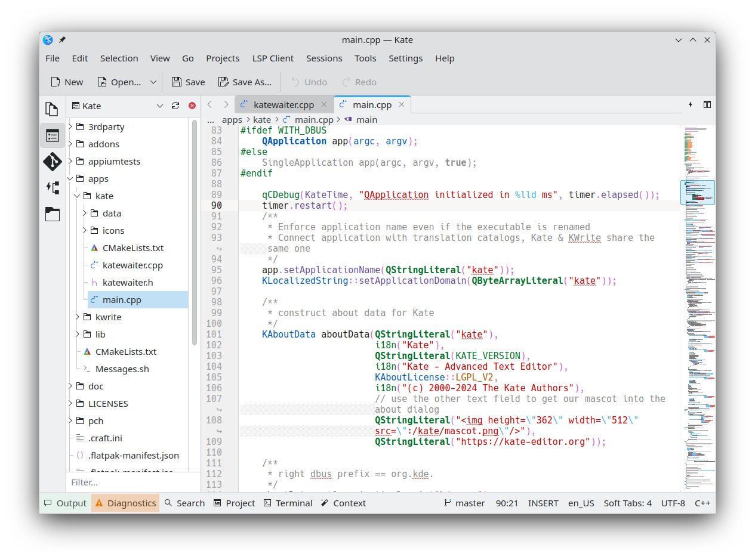
Task: Click the Save As toolbar button
Action: [245, 82]
